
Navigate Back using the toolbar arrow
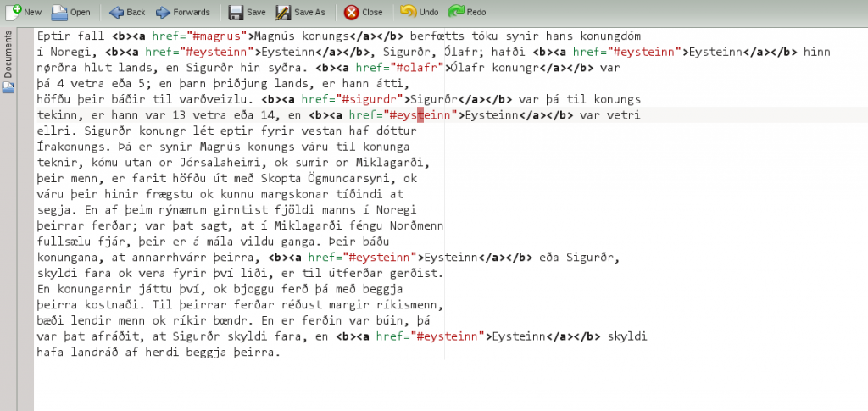[127, 12]
